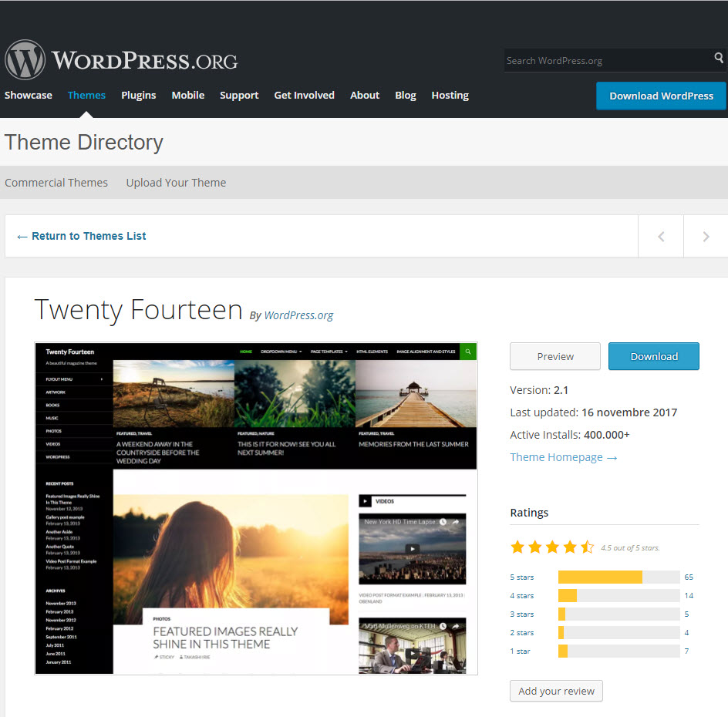Click the Preview button
The height and width of the screenshot is (717, 728).
[x=555, y=356]
